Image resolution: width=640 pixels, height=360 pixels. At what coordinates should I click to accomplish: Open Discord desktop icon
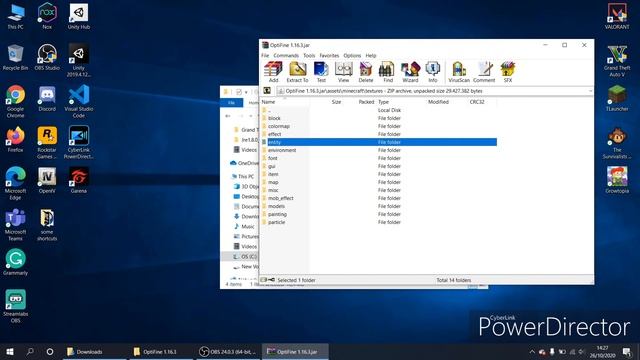tap(47, 98)
